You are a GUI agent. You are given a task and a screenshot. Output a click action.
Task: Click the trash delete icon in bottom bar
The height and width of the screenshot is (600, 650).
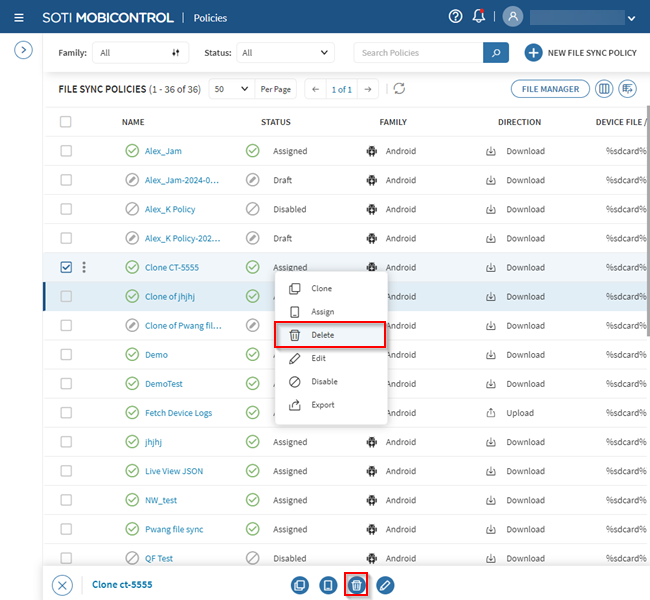356,585
